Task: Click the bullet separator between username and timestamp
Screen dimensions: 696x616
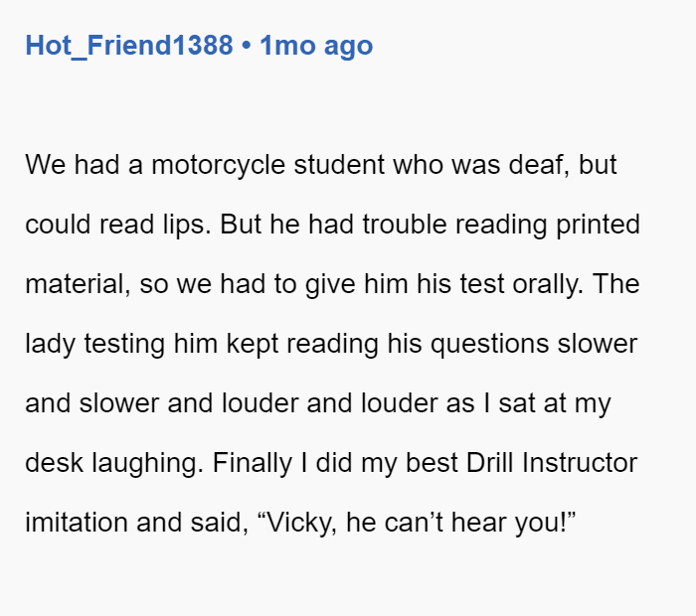Action: click(x=247, y=46)
